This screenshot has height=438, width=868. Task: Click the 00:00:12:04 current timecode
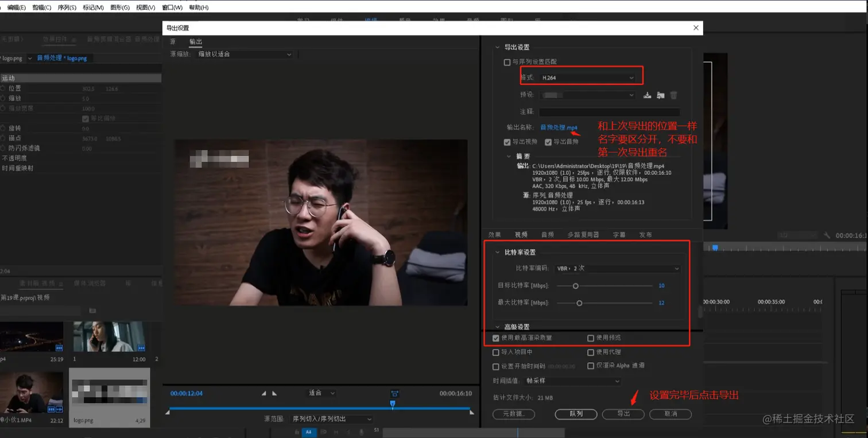tap(187, 394)
